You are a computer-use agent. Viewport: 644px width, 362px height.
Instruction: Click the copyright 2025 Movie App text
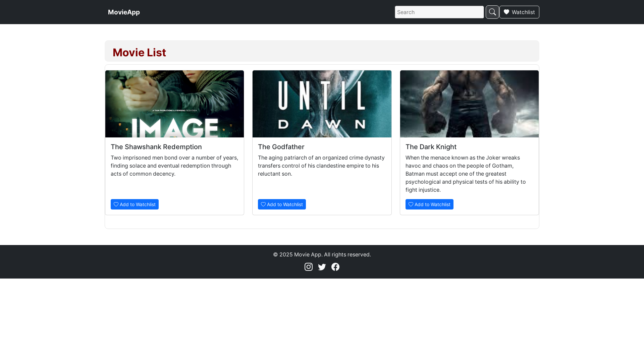coord(322,254)
